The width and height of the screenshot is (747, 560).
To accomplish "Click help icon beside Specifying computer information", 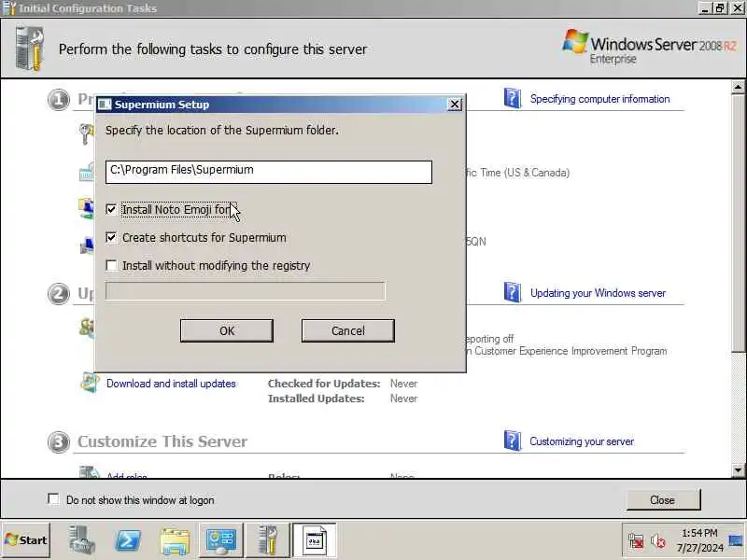I will 513,99.
